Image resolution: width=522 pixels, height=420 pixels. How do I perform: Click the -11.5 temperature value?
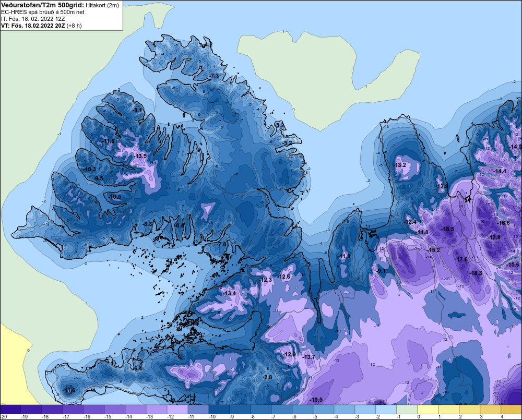(x=108, y=141)
